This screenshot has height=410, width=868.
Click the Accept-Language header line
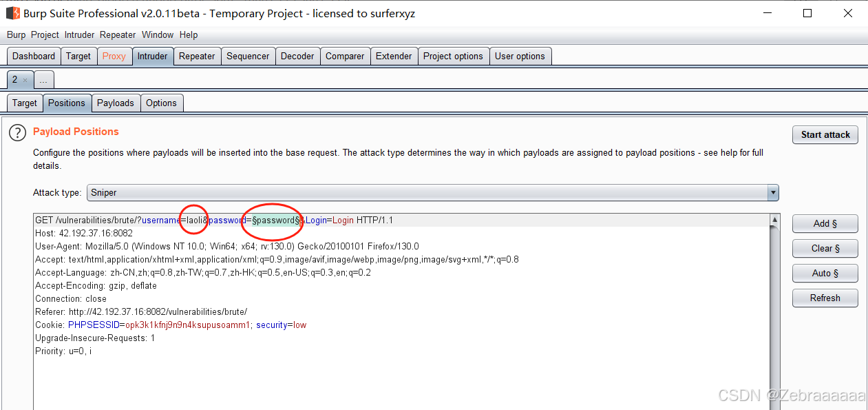(203, 273)
